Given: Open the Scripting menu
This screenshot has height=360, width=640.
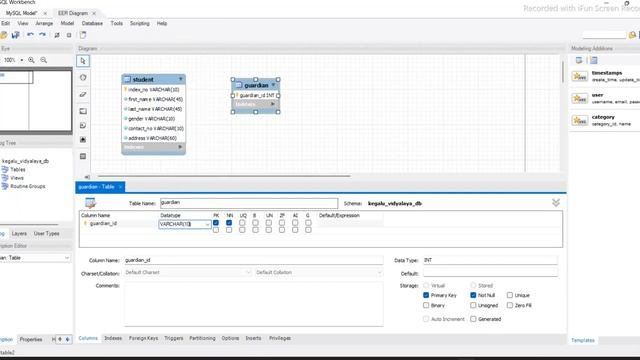Looking at the screenshot, I should pyautogui.click(x=140, y=23).
